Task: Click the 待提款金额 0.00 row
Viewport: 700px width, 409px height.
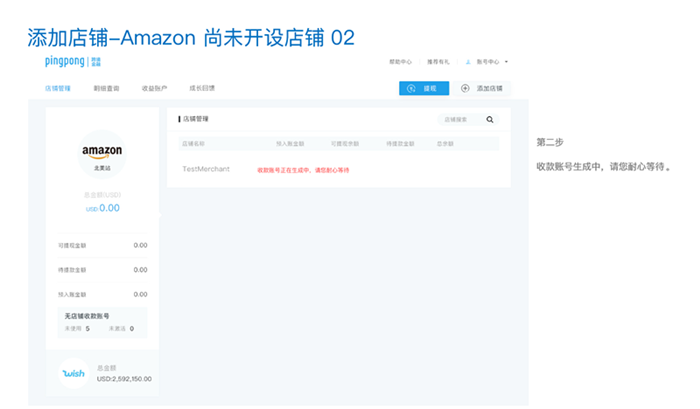Action: click(x=102, y=270)
